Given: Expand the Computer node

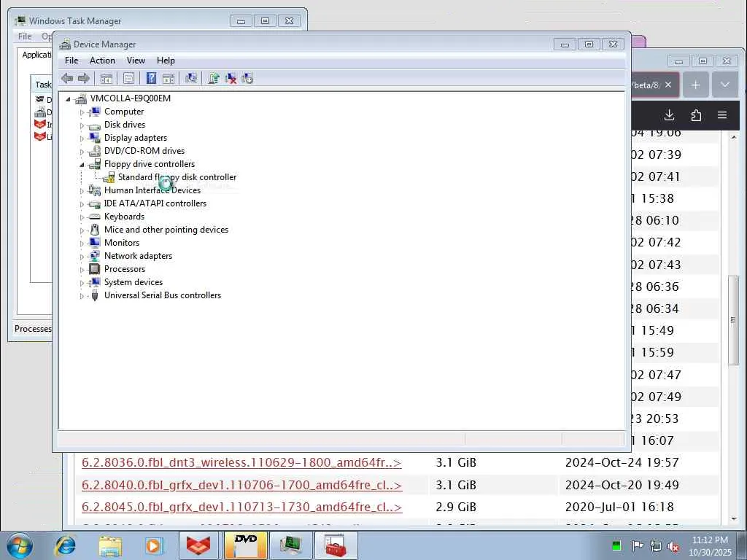Looking at the screenshot, I should click(x=82, y=112).
